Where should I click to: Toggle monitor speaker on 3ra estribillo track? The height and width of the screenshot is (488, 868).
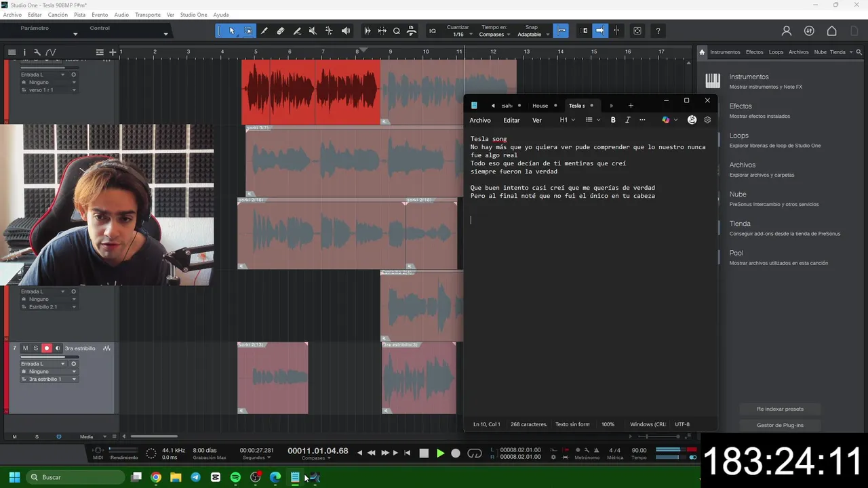(58, 348)
